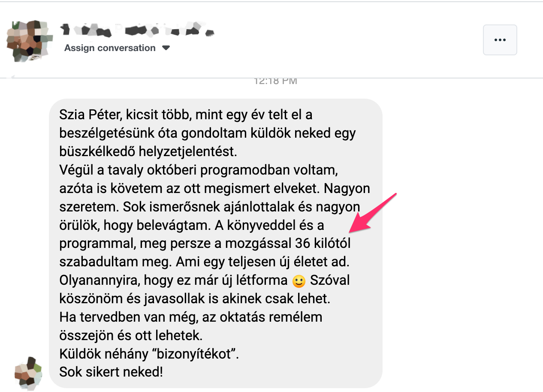Click the "Végül a tavaly októberi" line

[199, 170]
